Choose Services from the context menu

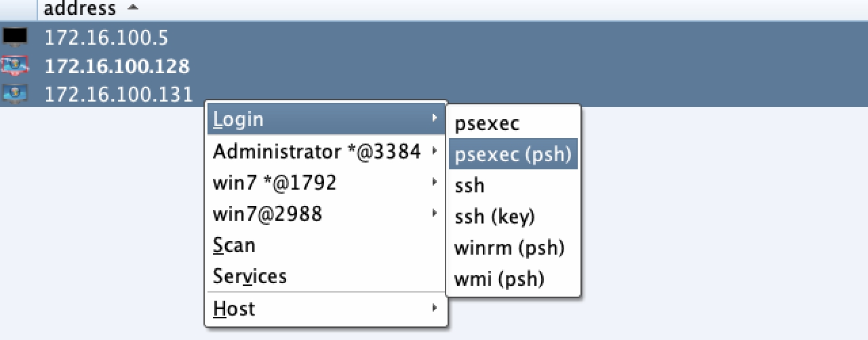250,276
